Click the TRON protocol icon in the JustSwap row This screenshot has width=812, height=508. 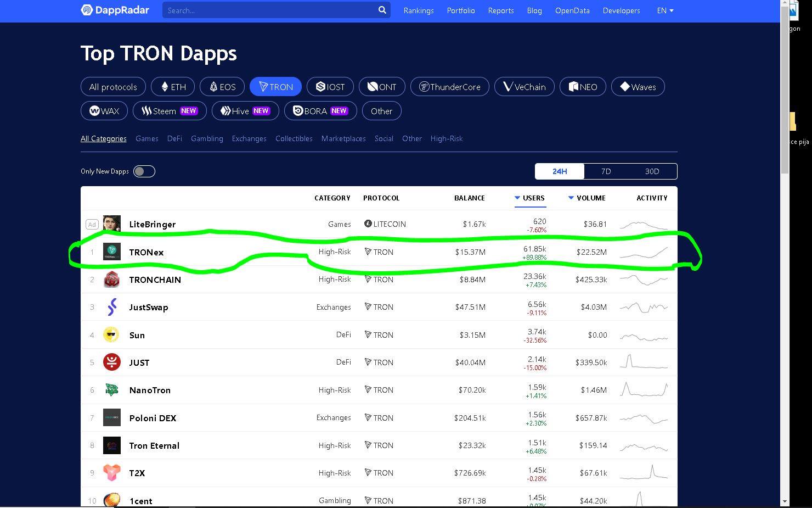[368, 306]
